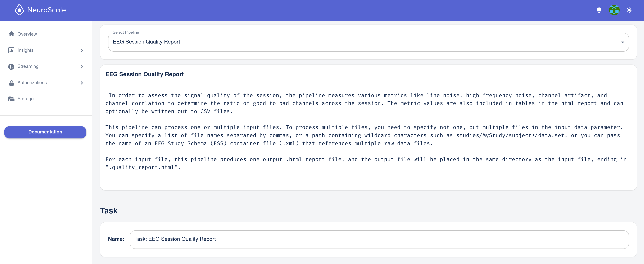Viewport: 644px width, 264px height.
Task: Click the Streaming waveform icon
Action: (x=11, y=66)
